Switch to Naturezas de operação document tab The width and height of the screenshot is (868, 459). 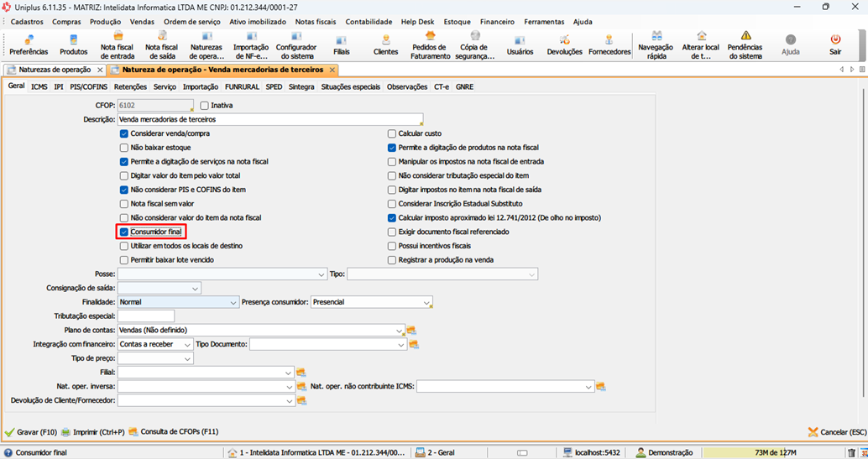pos(55,70)
